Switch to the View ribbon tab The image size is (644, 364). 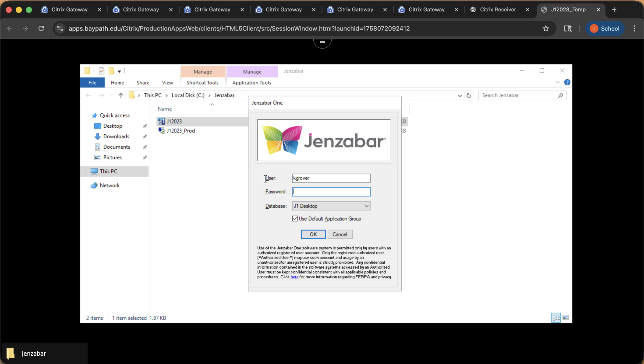[x=167, y=83]
